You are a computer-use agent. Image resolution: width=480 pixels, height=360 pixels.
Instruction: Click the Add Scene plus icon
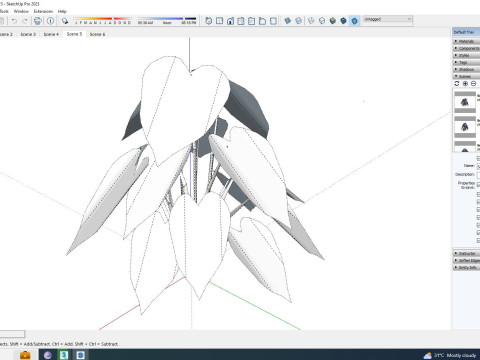[465, 84]
